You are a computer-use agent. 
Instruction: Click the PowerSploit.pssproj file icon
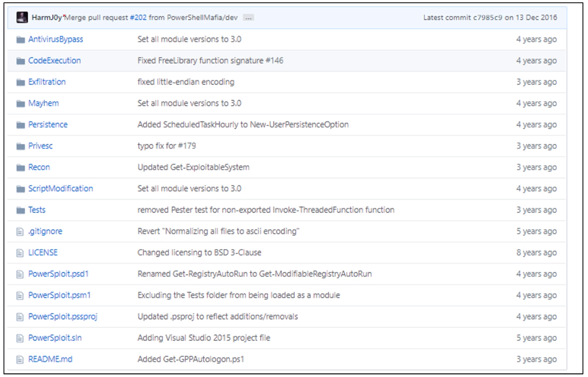20,318
